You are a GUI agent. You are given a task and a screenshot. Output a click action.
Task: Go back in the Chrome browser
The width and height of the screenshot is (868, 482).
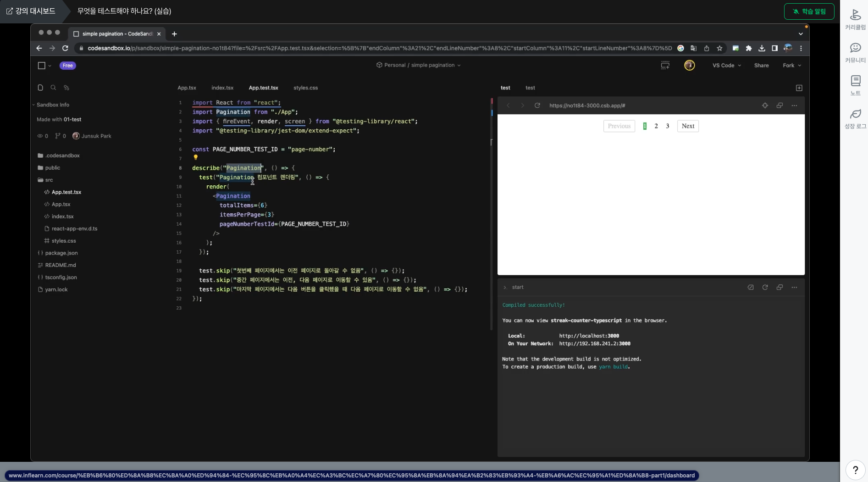[x=39, y=48]
